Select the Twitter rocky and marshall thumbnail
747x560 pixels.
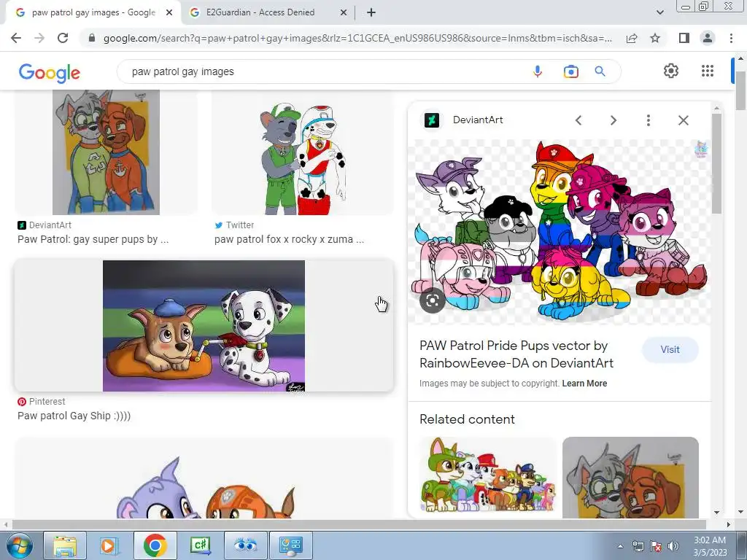pos(302,157)
